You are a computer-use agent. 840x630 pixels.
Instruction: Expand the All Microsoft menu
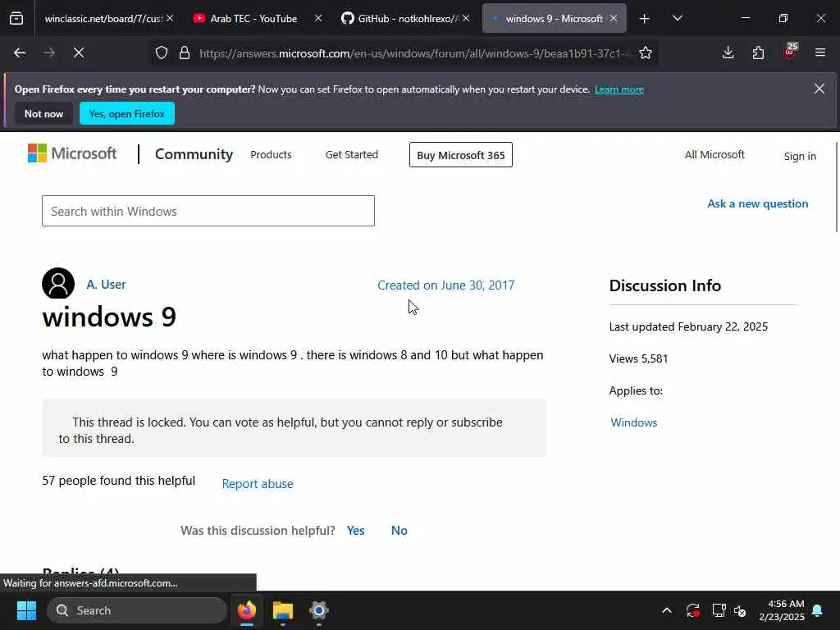714,155
